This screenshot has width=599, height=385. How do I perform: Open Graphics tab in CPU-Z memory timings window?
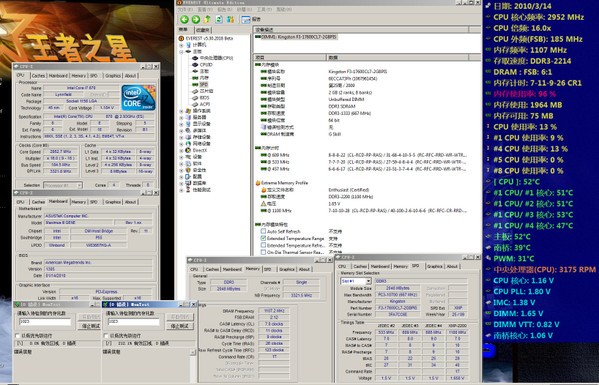point(287,269)
